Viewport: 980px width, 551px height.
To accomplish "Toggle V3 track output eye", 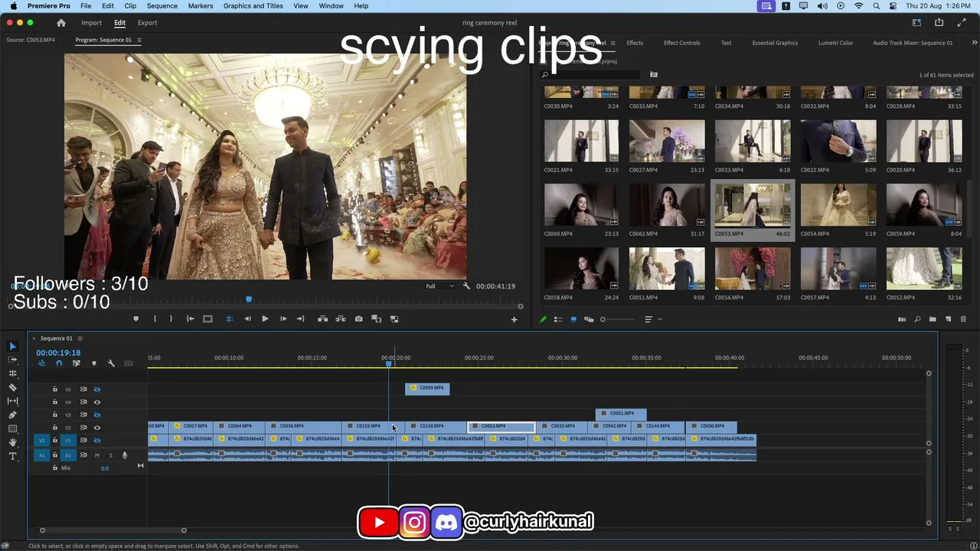I will tap(97, 415).
